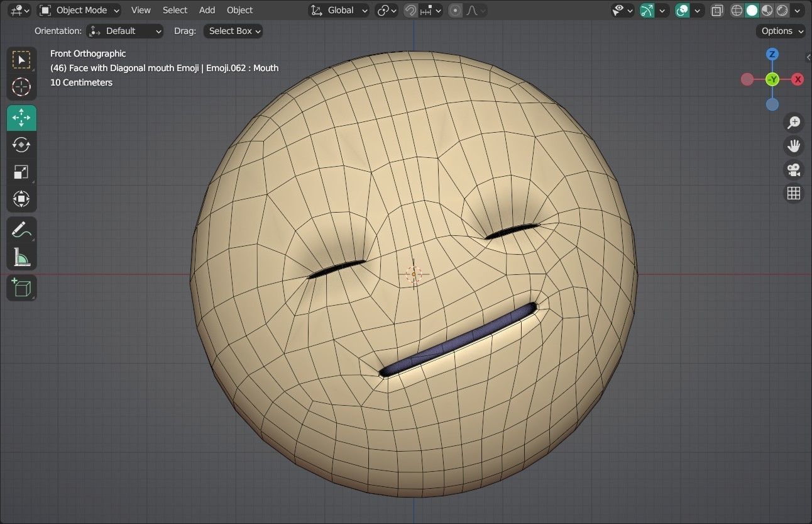Expand the sidebar arrow at right edge

[x=808, y=57]
